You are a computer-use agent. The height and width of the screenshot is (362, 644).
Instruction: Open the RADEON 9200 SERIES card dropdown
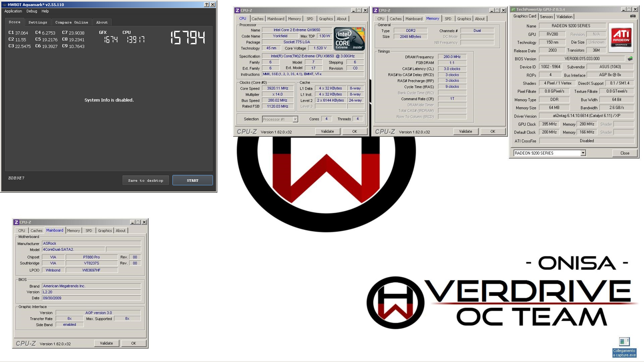coord(583,153)
